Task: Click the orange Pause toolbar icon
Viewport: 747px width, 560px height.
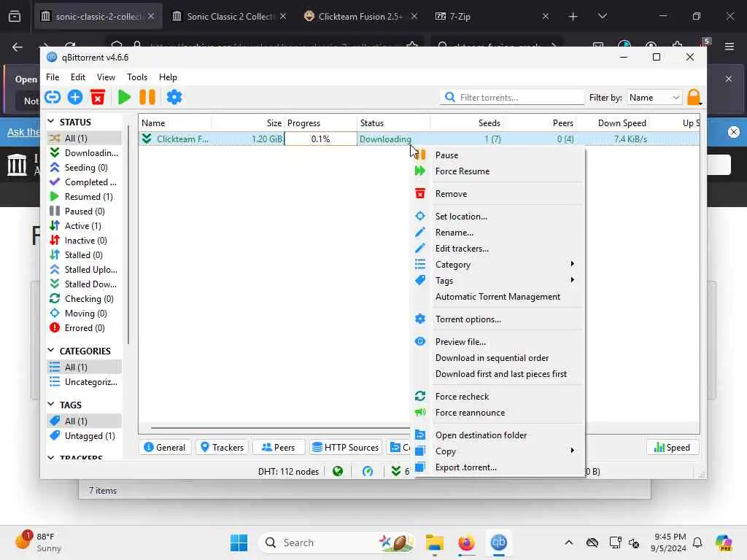Action: pos(147,97)
